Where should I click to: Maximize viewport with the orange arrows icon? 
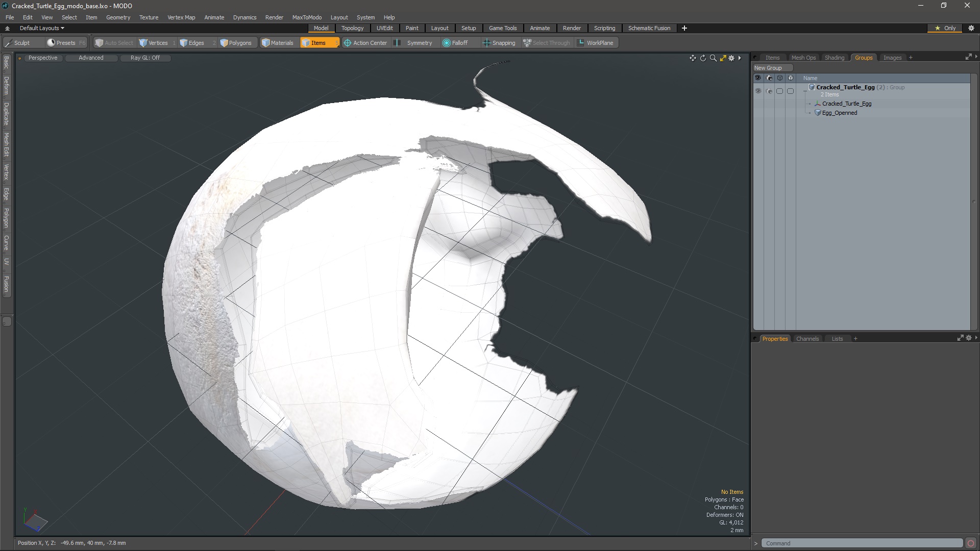point(723,58)
